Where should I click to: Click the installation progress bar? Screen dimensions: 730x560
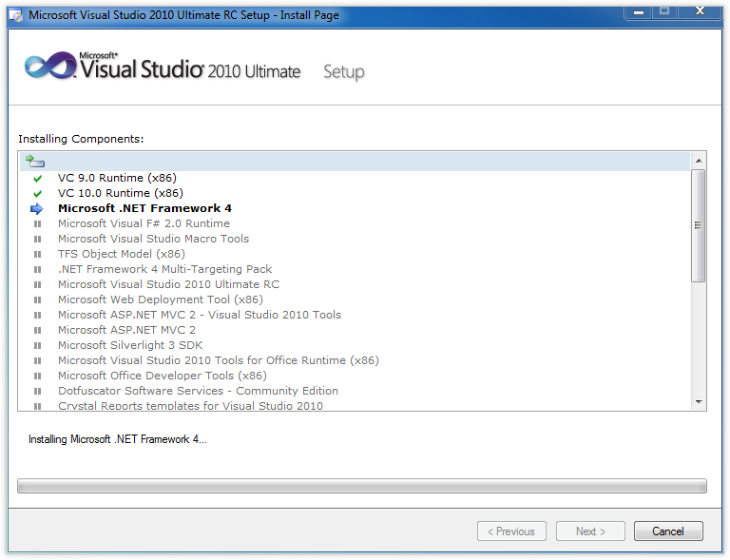click(x=362, y=486)
